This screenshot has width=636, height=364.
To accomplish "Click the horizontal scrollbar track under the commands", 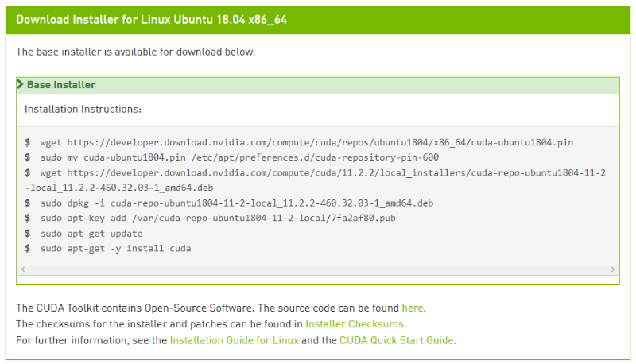I will point(318,270).
